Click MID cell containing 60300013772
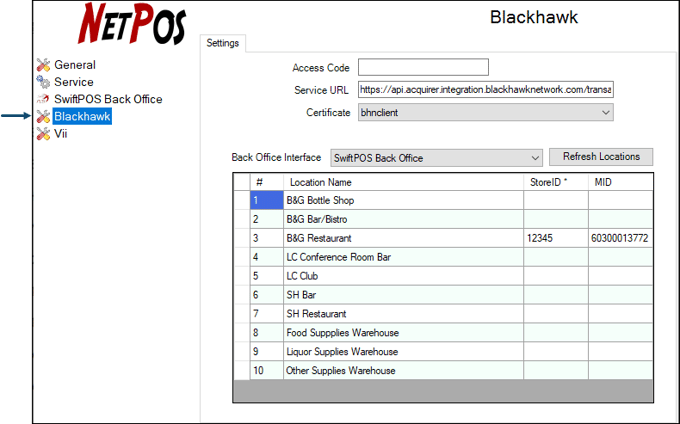 coord(621,238)
